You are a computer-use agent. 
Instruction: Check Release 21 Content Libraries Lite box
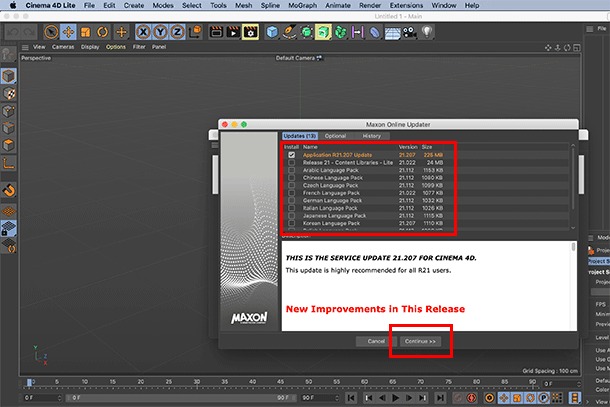(x=291, y=163)
